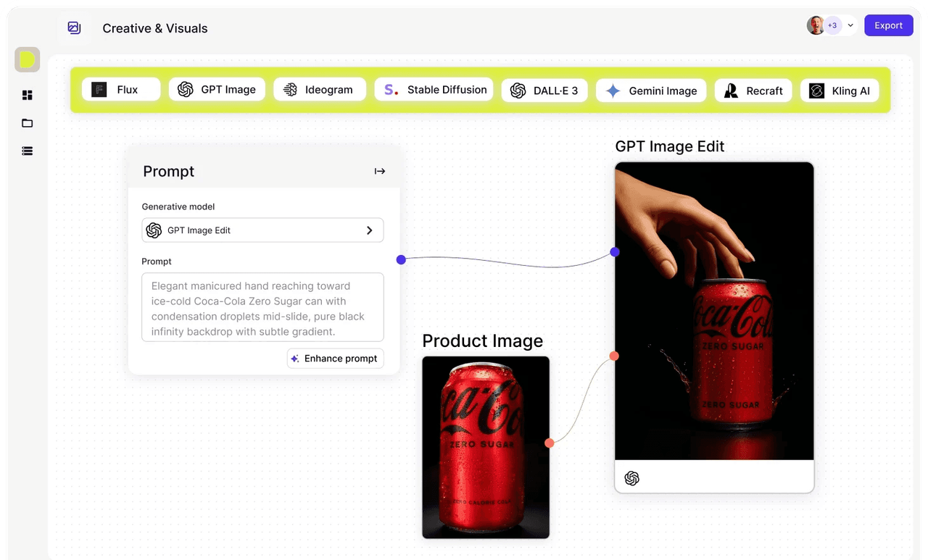Click the orange input connector on GPT Image Edit
Screen dimensions: 928x560
(614, 356)
